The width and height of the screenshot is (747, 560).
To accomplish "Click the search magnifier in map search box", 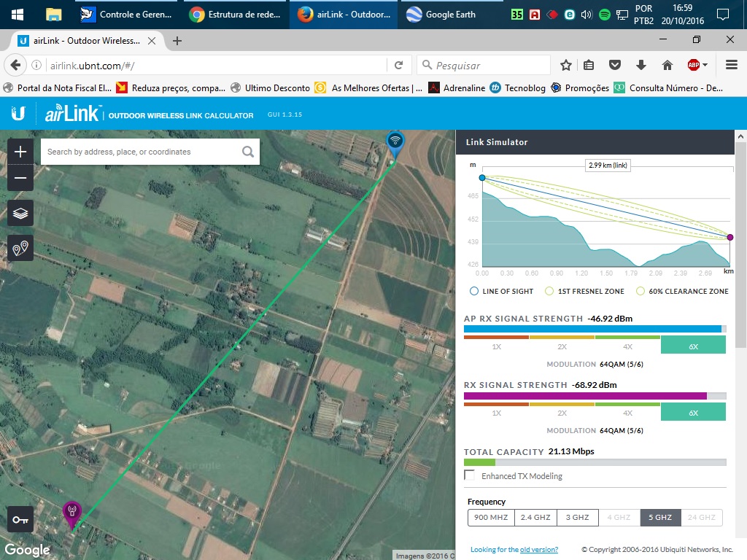I will (x=248, y=152).
